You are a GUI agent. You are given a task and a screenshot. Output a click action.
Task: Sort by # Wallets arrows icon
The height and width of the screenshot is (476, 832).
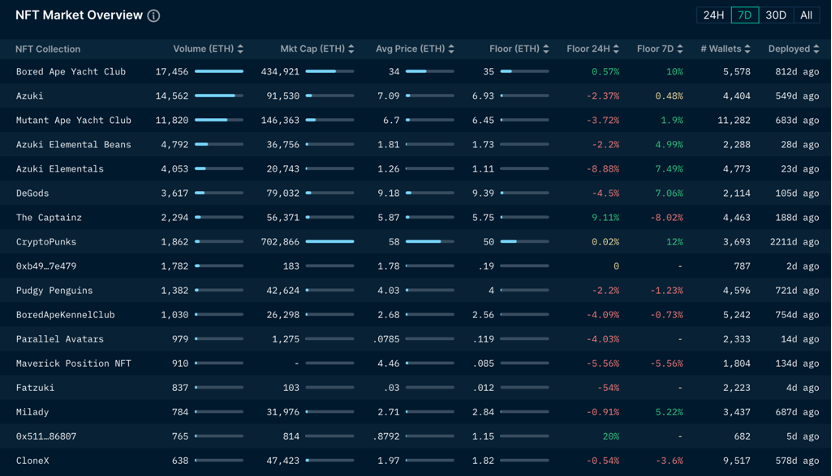pyautogui.click(x=747, y=49)
